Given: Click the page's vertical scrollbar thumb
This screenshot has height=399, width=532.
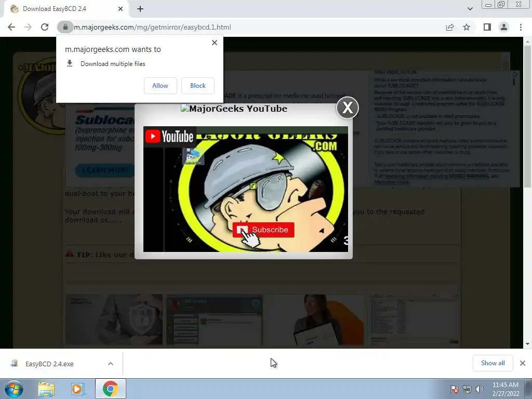Looking at the screenshot, I should (x=527, y=116).
